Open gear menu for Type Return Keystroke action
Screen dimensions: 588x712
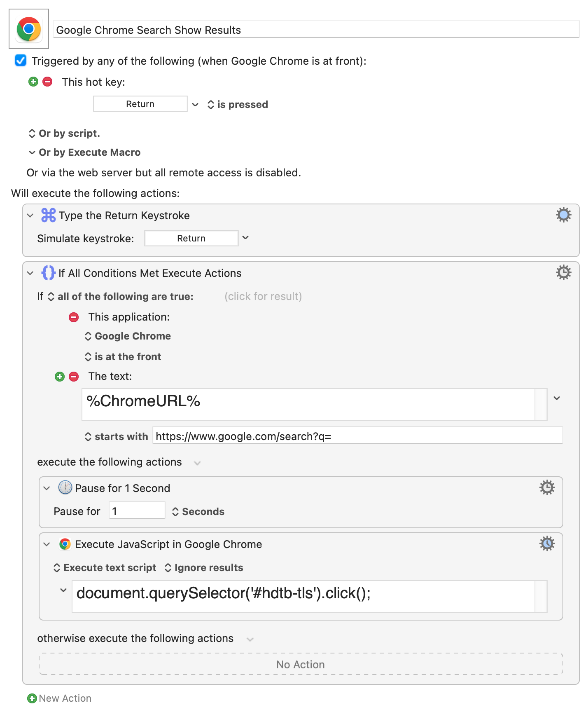pyautogui.click(x=563, y=215)
